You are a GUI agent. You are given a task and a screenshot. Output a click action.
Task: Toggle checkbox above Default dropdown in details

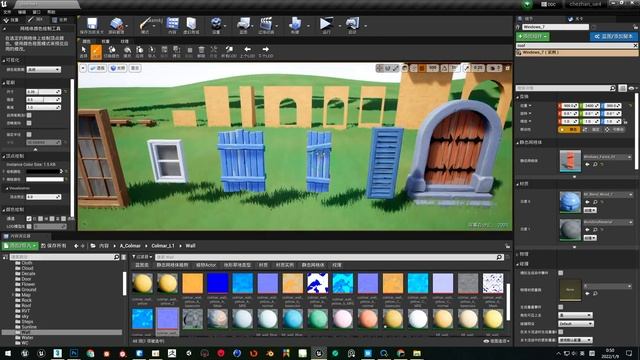tap(561, 307)
